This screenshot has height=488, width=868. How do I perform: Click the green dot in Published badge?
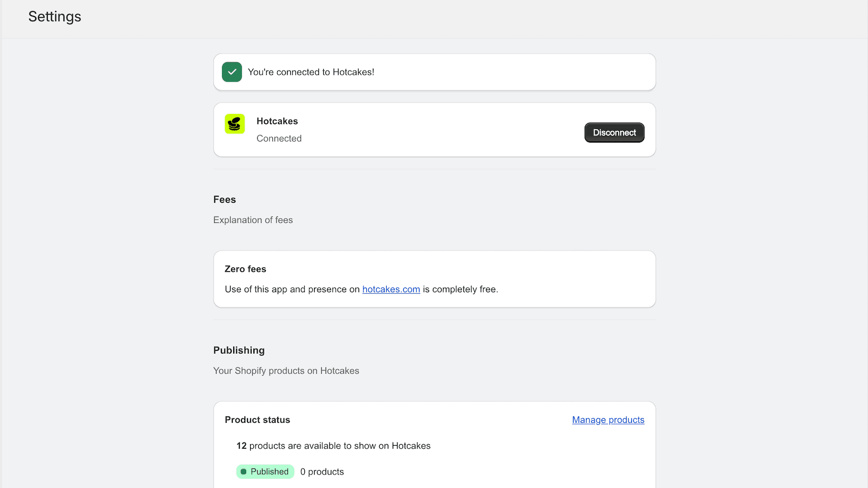coord(244,472)
